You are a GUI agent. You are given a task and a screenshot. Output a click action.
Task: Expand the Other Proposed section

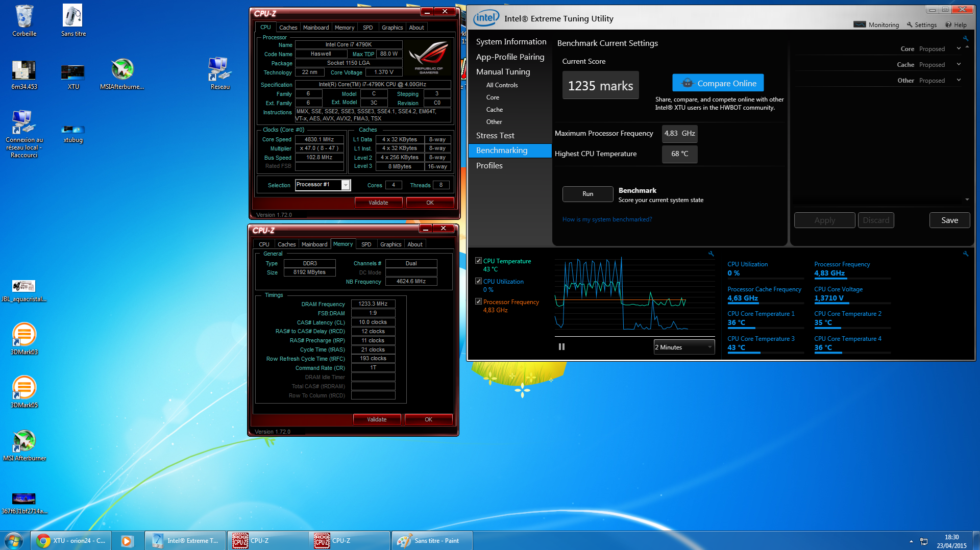(x=959, y=81)
